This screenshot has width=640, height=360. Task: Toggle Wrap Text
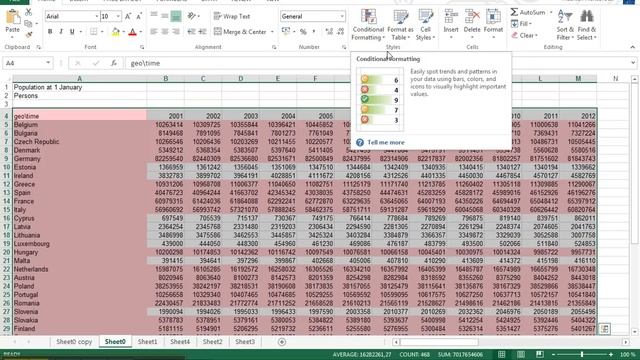coord(232,16)
